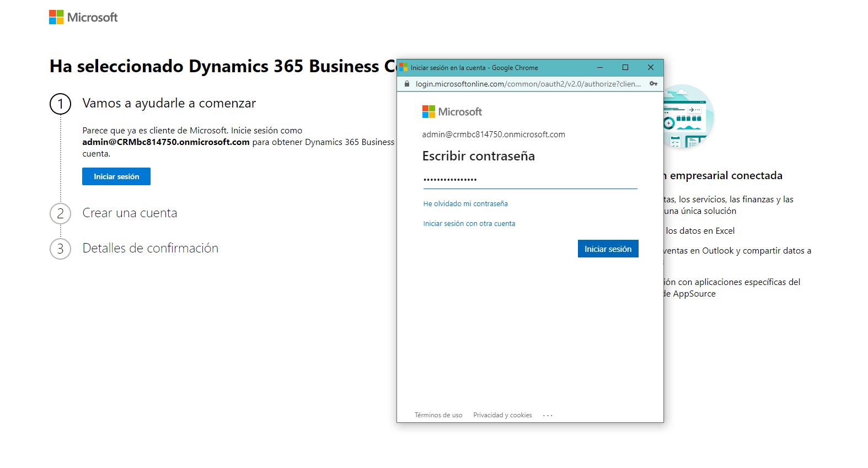Open the three-dots footer options
Image resolution: width=868 pixels, height=468 pixels.
548,416
